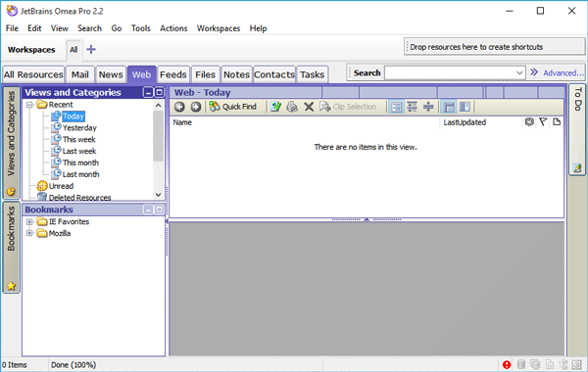Viewport: 588px width, 372px height.
Task: Collapse the Recent folder tree node
Action: (x=29, y=105)
